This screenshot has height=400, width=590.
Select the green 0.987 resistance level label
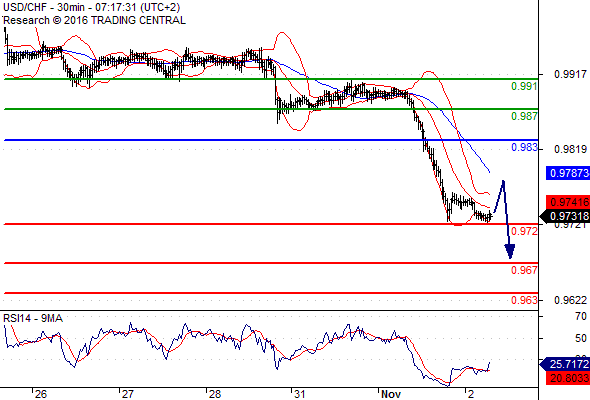524,116
